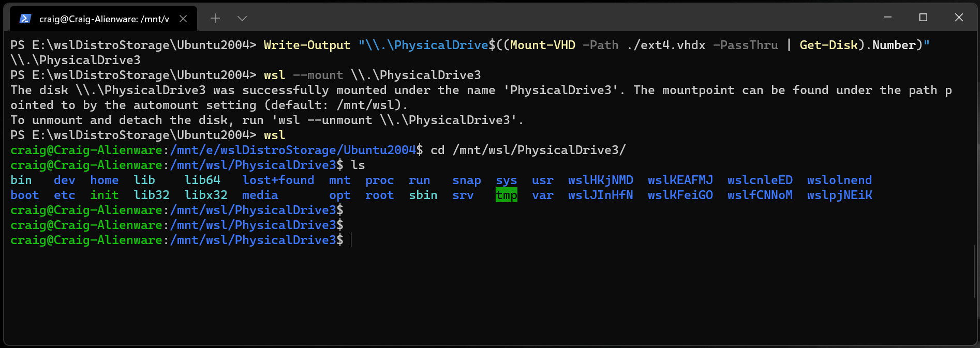Click the 'wslKEAFMJ' directory entry

point(680,180)
